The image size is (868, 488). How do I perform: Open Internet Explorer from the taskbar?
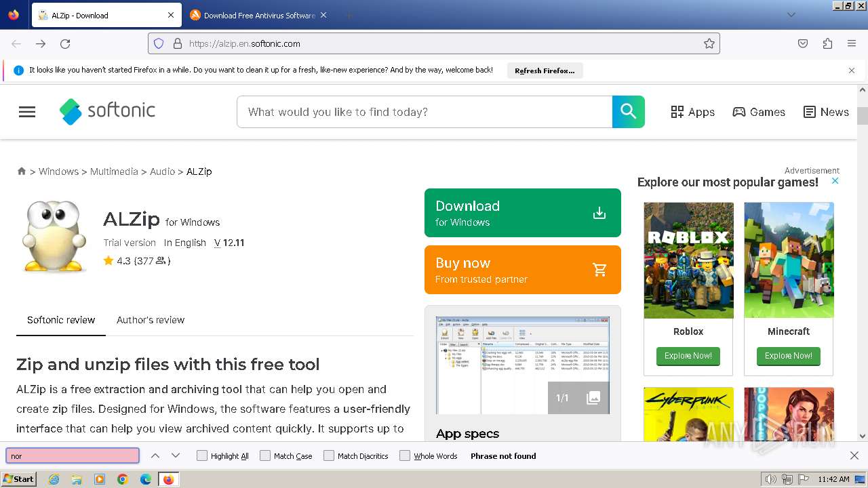tap(54, 479)
